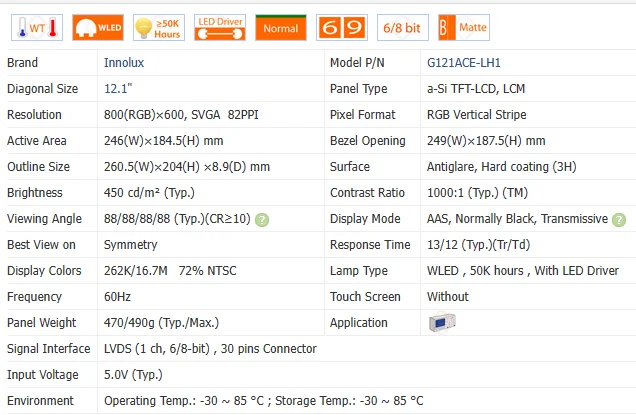The width and height of the screenshot is (636, 415).
Task: Click the Display Colors label
Action: click(44, 271)
